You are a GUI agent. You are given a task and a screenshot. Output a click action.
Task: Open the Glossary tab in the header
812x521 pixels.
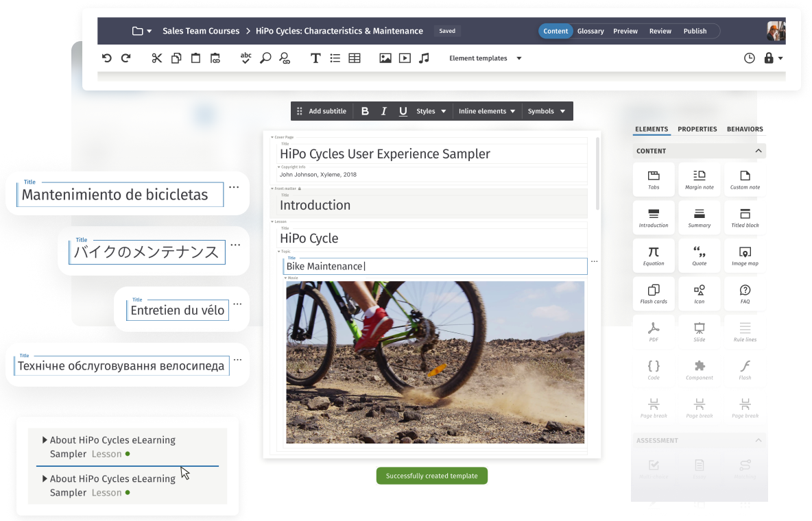coord(590,31)
